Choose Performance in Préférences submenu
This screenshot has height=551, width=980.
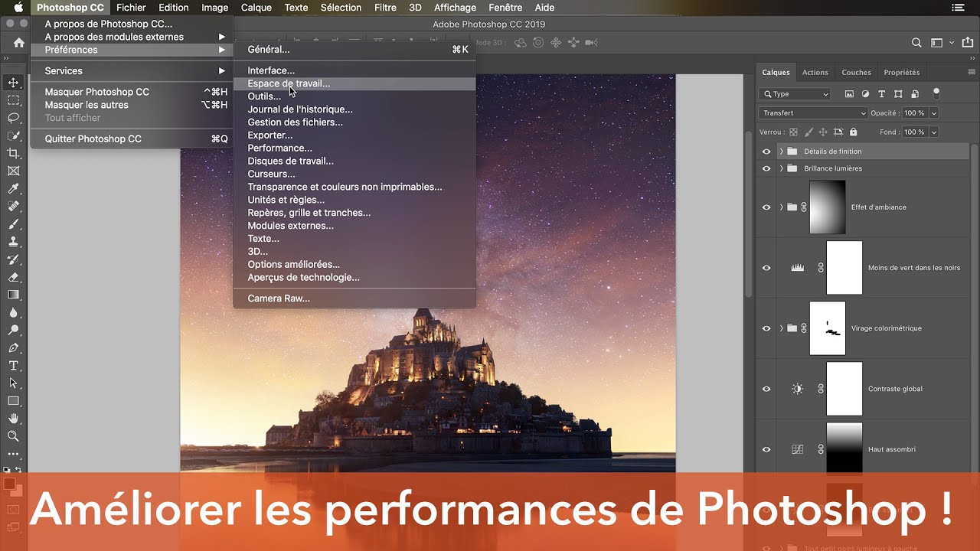click(x=354, y=148)
